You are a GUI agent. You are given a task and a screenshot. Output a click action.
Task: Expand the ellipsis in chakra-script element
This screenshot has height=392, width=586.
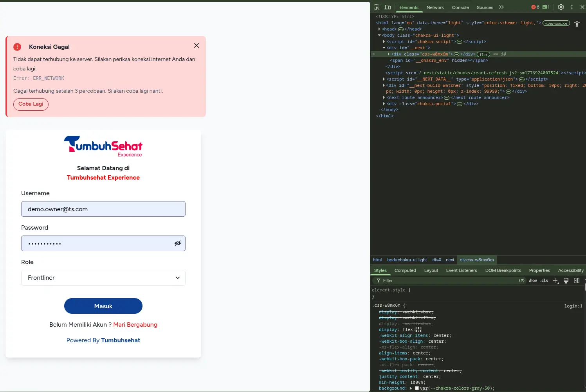(460, 42)
